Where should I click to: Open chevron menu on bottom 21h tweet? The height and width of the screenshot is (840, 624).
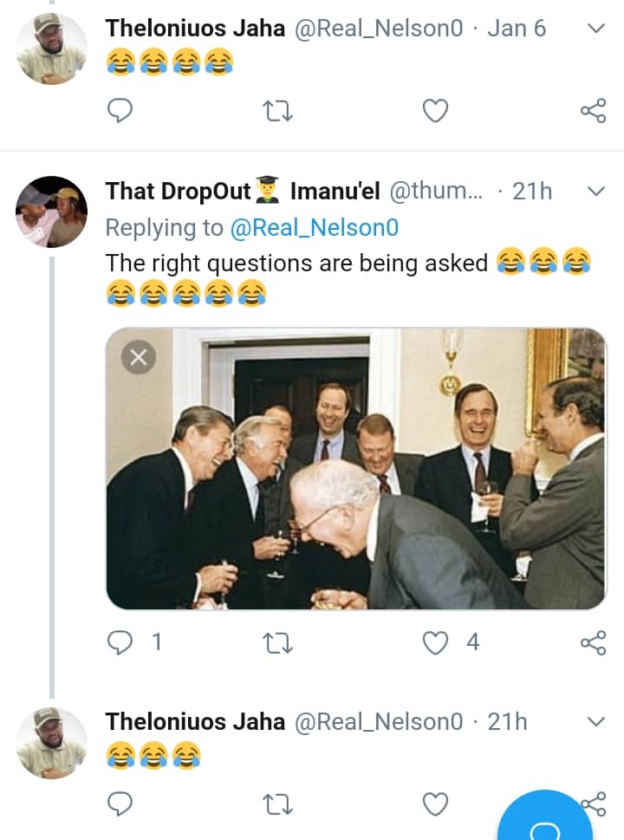pos(595,721)
